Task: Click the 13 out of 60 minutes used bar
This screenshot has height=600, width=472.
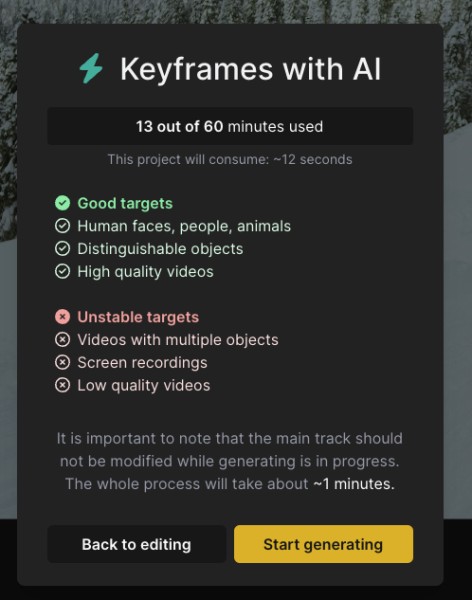Action: [230, 126]
